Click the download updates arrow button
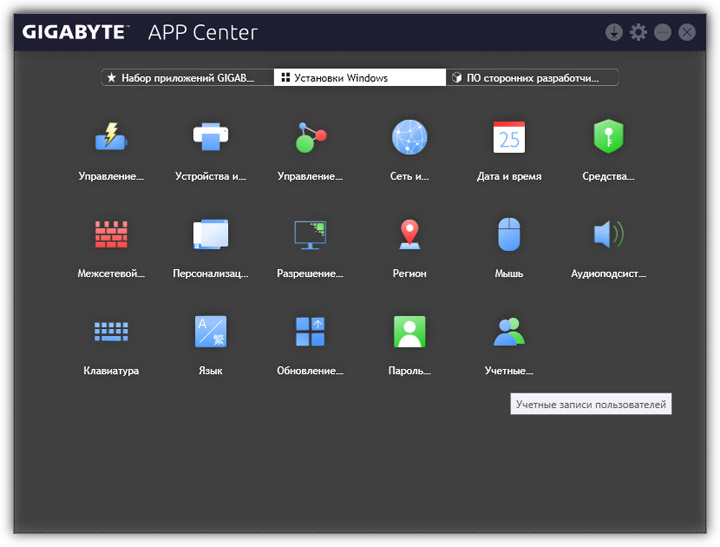Image resolution: width=720 pixels, height=547 pixels. pyautogui.click(x=614, y=32)
